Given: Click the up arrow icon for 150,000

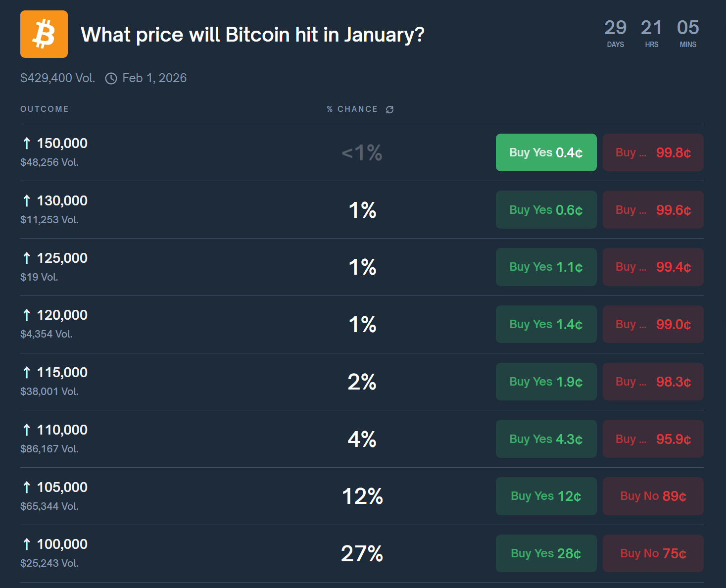Looking at the screenshot, I should tap(27, 144).
